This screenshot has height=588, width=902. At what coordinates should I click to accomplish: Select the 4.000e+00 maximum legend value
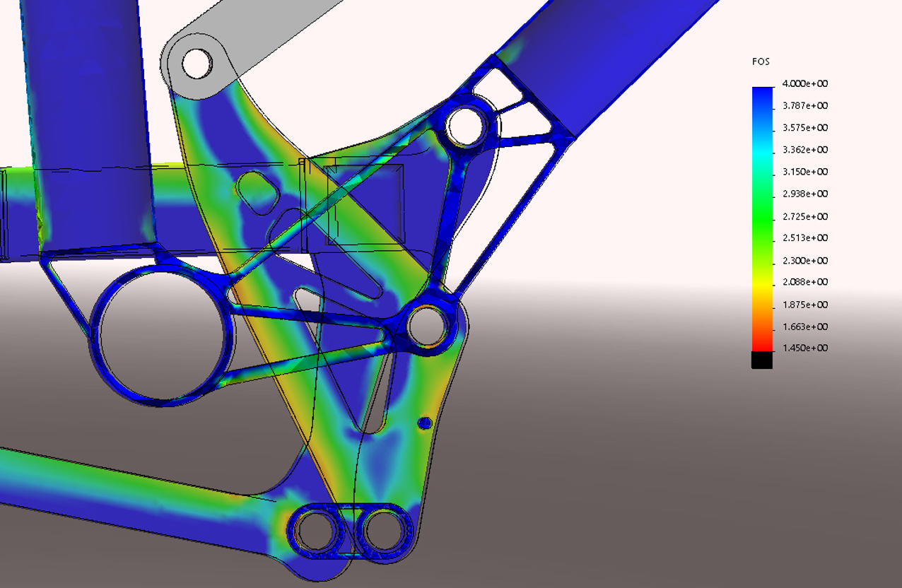(804, 83)
